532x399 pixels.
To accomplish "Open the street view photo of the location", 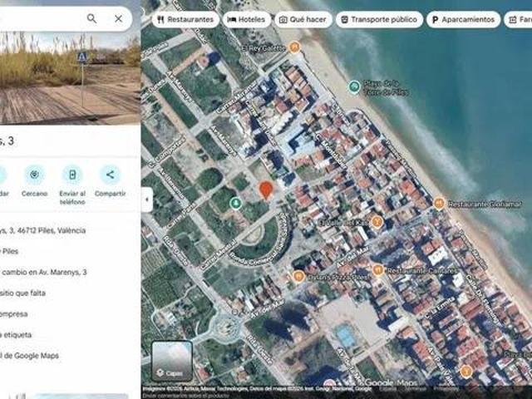I will tap(70, 79).
